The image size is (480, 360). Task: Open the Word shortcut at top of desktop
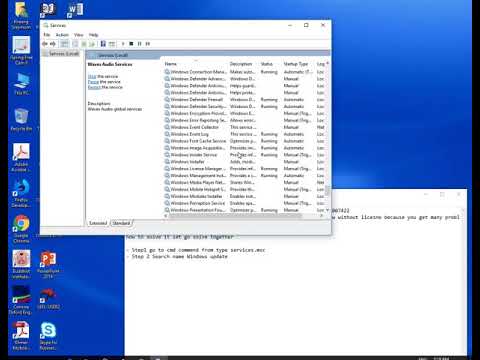[x=75, y=10]
